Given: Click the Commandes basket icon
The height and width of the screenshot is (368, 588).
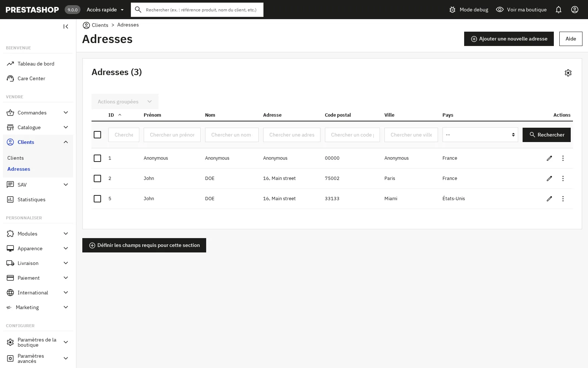Looking at the screenshot, I should (x=10, y=113).
